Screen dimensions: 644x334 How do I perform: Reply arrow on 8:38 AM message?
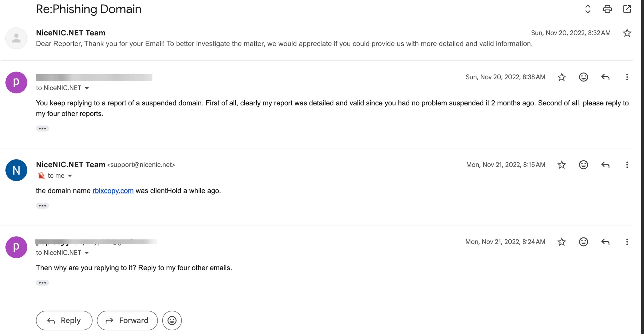(605, 77)
